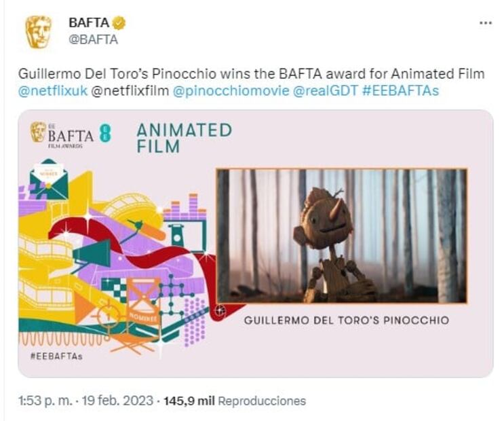Click the "Guillermo del Toro's Pinocchio" caption
The width and height of the screenshot is (504, 421).
[346, 320]
